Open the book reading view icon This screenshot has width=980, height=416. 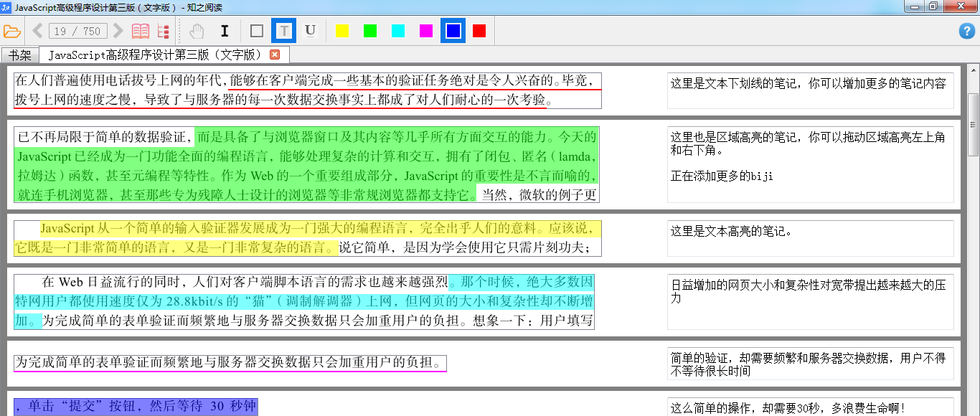coord(141,31)
